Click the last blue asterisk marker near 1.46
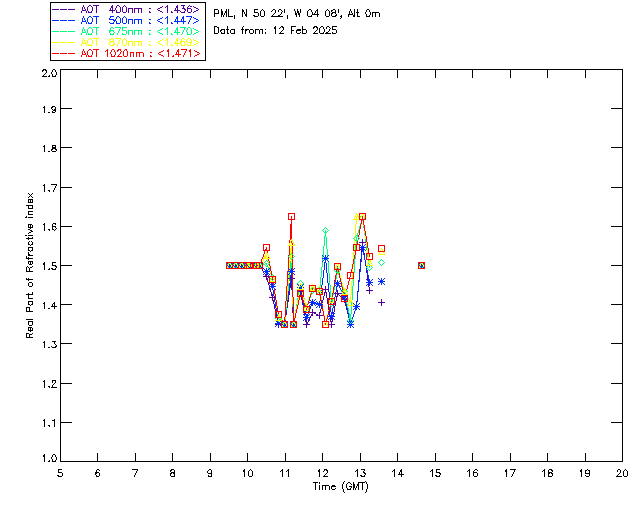The height and width of the screenshot is (512, 640). coord(382,281)
